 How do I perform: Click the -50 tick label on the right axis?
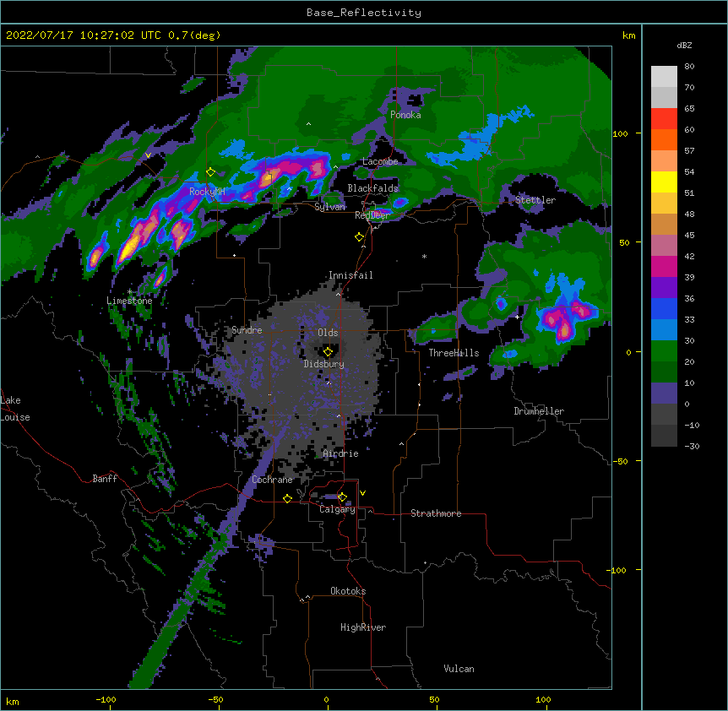(x=620, y=461)
